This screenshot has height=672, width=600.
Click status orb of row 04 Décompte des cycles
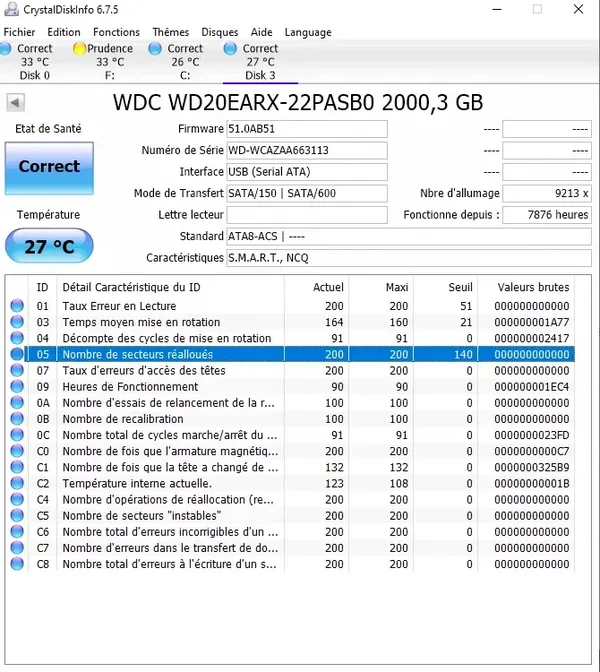pyautogui.click(x=17, y=338)
